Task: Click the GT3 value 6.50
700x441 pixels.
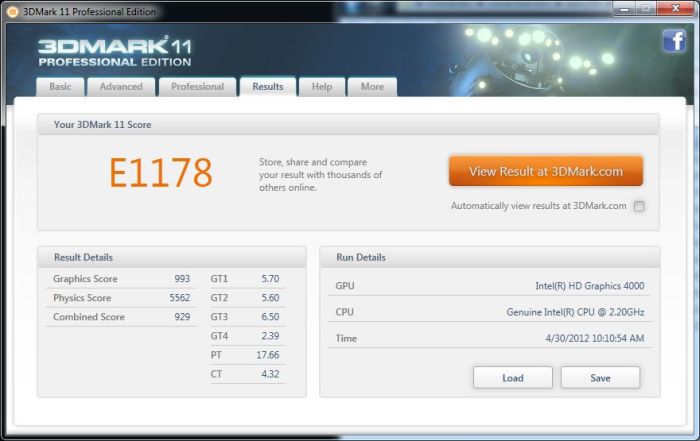Action: (270, 317)
